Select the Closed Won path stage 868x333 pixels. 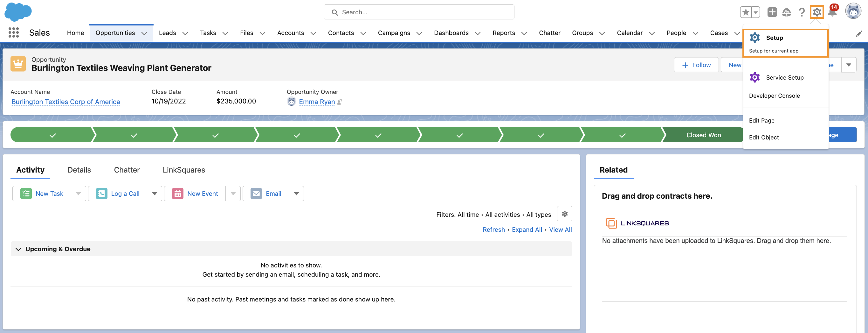703,135
